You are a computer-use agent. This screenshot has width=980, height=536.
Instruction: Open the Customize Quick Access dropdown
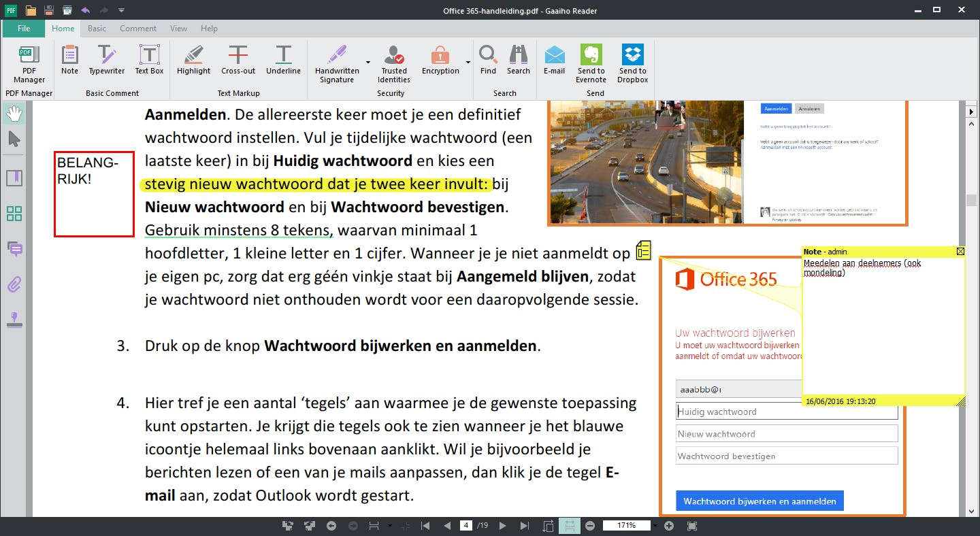click(121, 10)
